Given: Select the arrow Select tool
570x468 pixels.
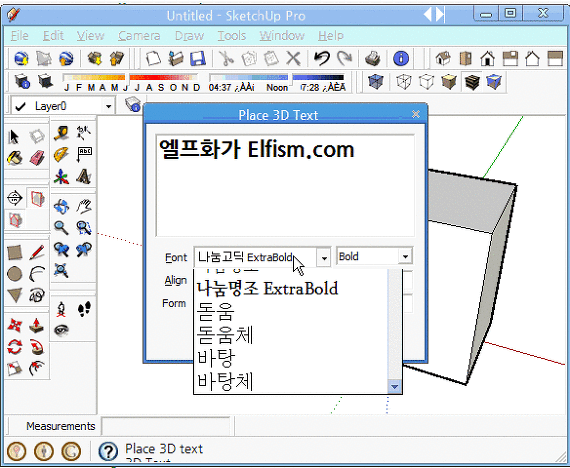Looking at the screenshot, I should [x=14, y=137].
